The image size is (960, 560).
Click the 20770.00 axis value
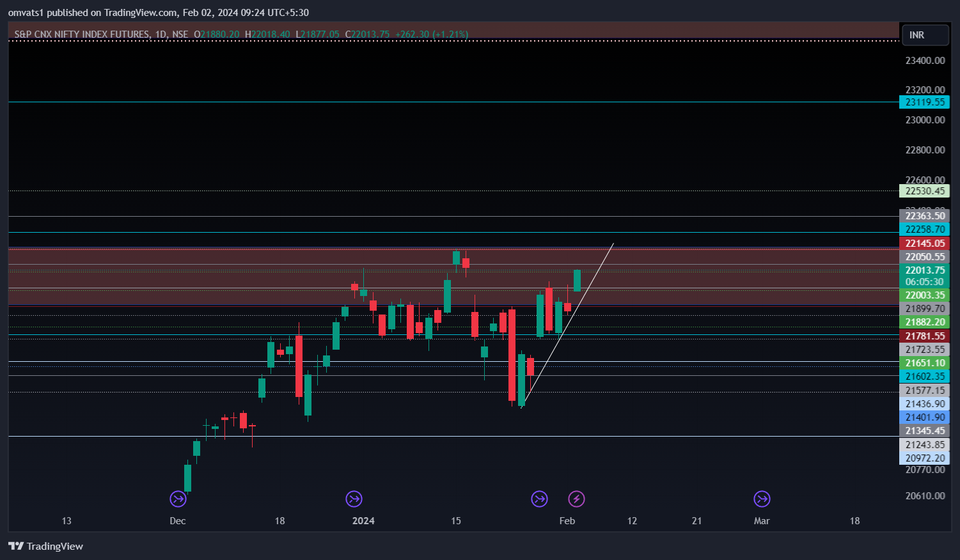pyautogui.click(x=925, y=470)
